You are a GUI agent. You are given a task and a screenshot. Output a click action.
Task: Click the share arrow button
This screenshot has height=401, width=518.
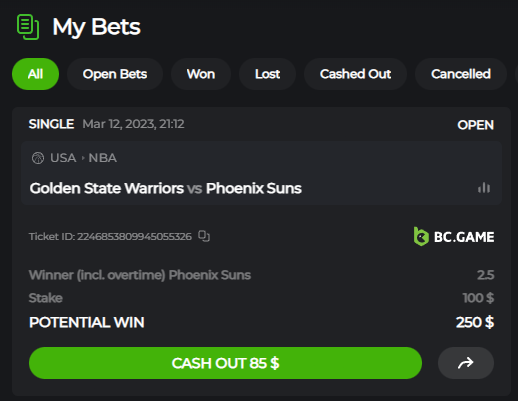point(466,363)
